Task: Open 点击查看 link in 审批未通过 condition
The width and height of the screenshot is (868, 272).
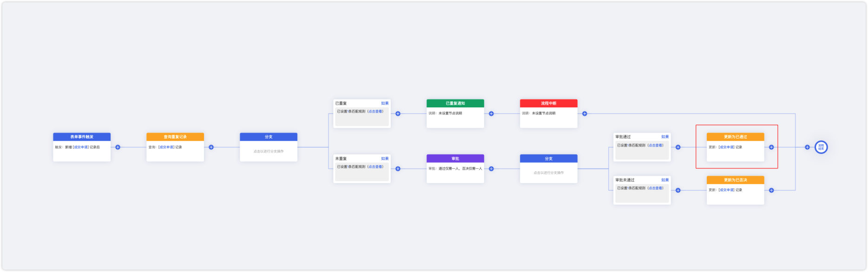Action: [656, 188]
